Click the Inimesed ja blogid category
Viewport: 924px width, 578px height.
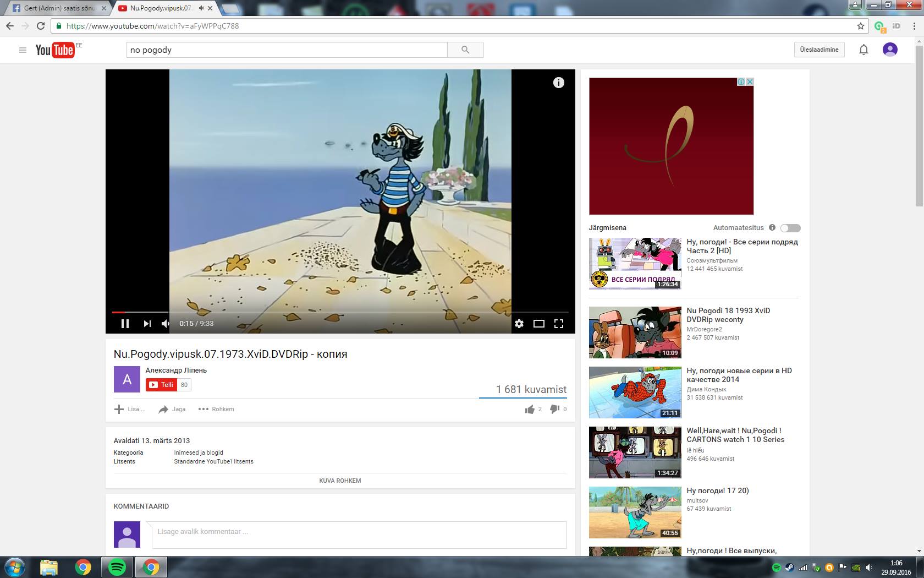click(x=199, y=452)
